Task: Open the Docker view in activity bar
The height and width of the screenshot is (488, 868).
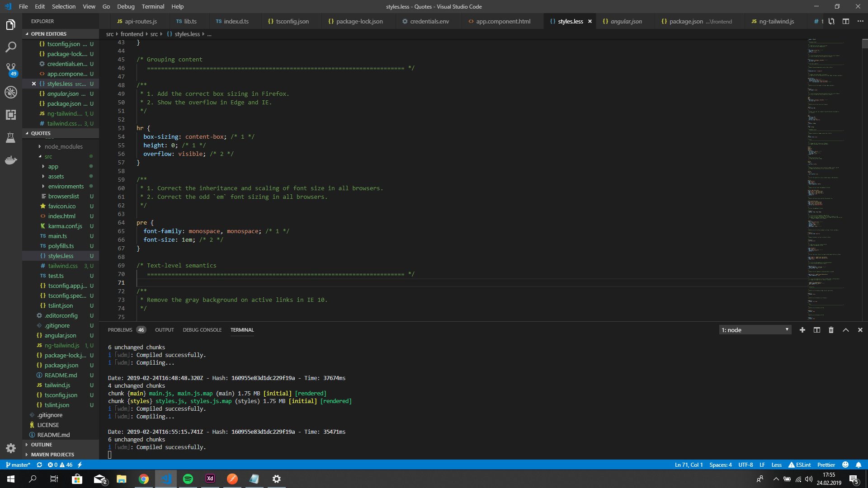Action: pos(11,160)
